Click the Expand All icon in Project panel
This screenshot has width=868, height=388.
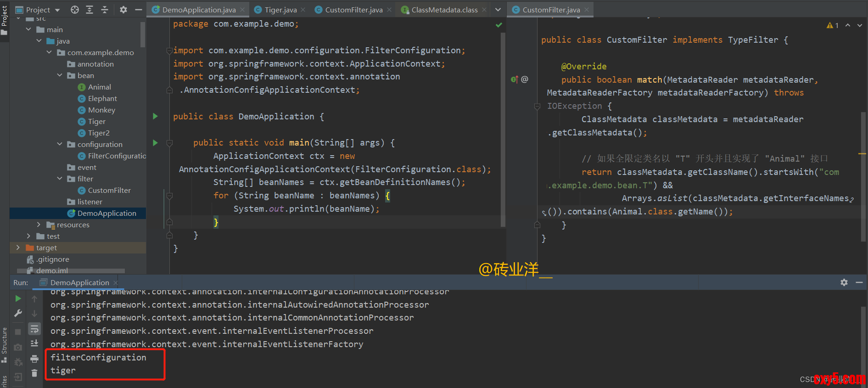(90, 10)
